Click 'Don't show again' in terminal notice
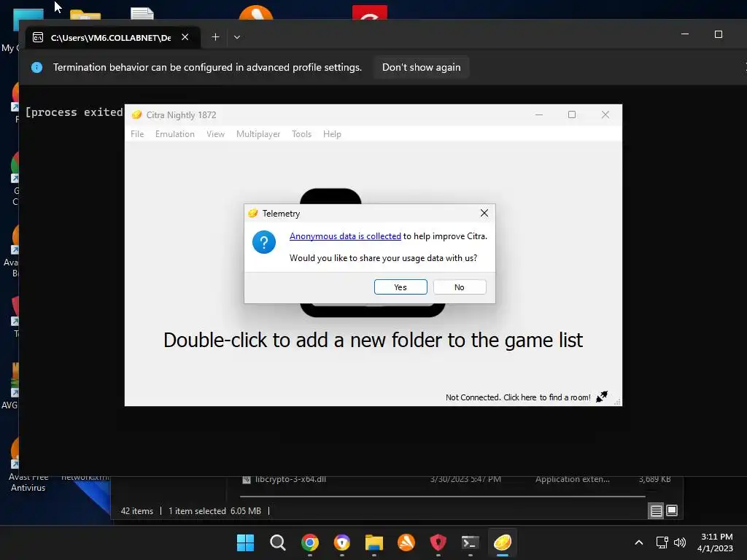Image resolution: width=747 pixels, height=560 pixels. (x=421, y=67)
